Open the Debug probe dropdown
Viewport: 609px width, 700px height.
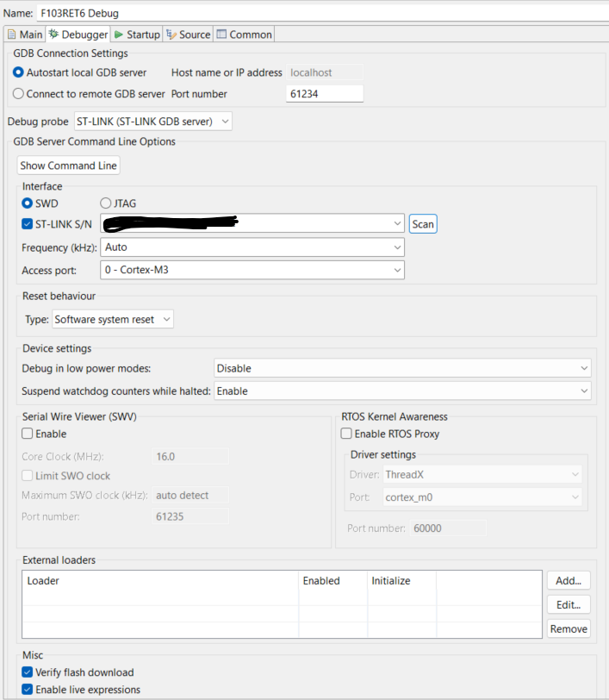[x=154, y=122]
